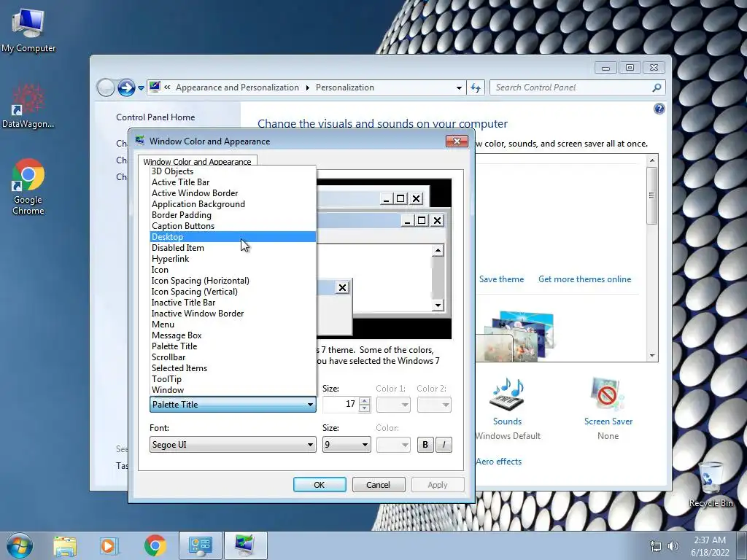Open Get more themes online link

click(584, 279)
